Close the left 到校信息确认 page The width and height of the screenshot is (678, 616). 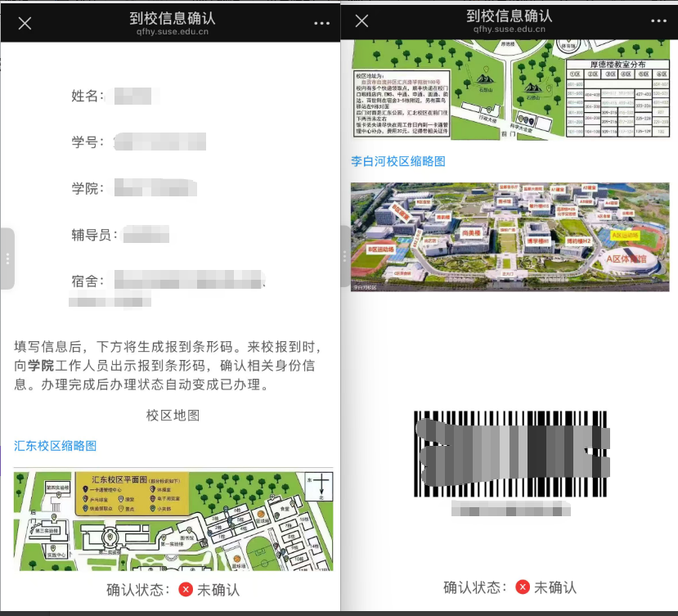pos(25,23)
